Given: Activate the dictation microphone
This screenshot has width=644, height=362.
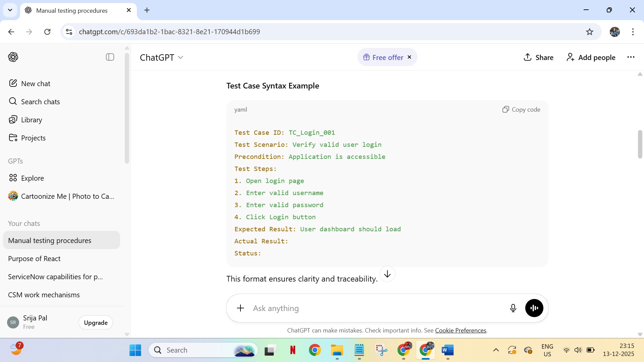Looking at the screenshot, I should pos(513,308).
